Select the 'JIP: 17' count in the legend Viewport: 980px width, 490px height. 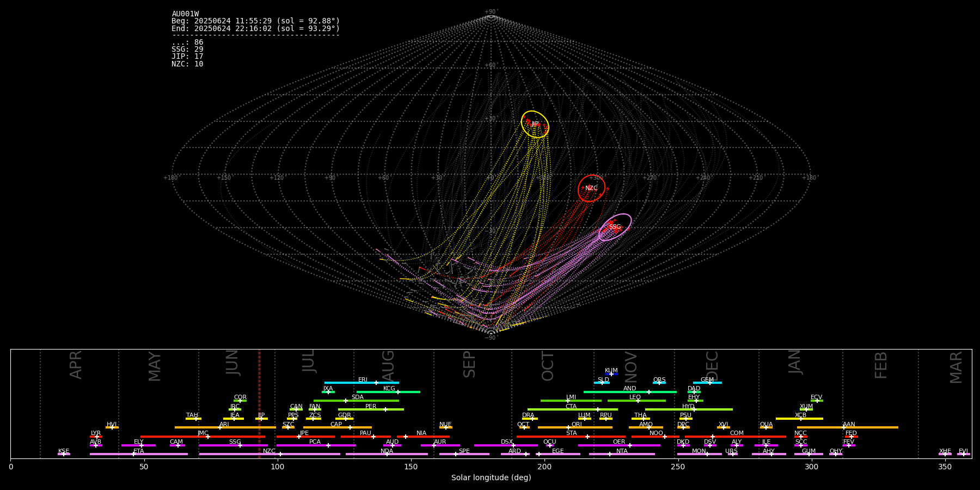pyautogui.click(x=187, y=57)
